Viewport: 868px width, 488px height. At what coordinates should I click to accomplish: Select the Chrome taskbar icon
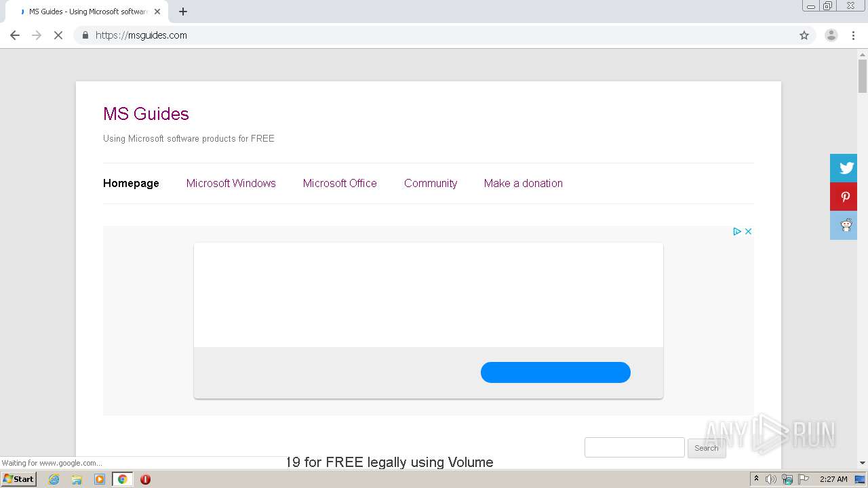(x=123, y=479)
